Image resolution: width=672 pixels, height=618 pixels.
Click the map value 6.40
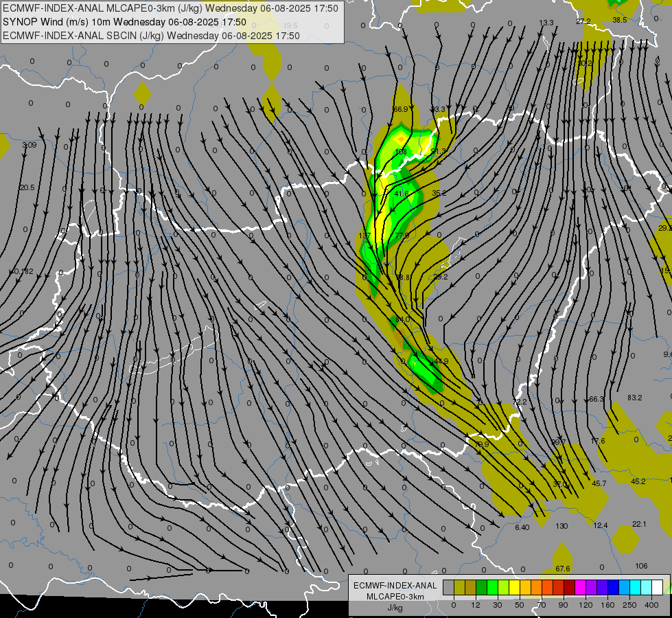click(x=522, y=527)
